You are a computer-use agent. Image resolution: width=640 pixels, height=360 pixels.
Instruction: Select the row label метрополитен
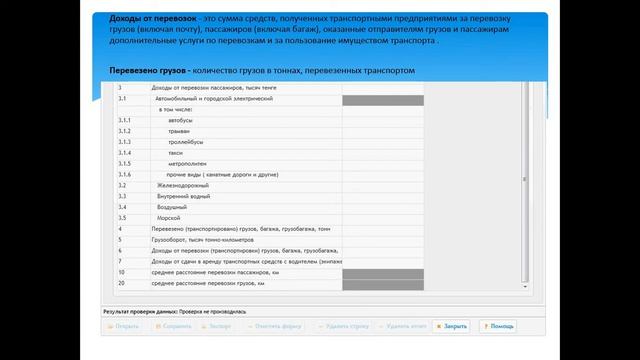[187, 164]
